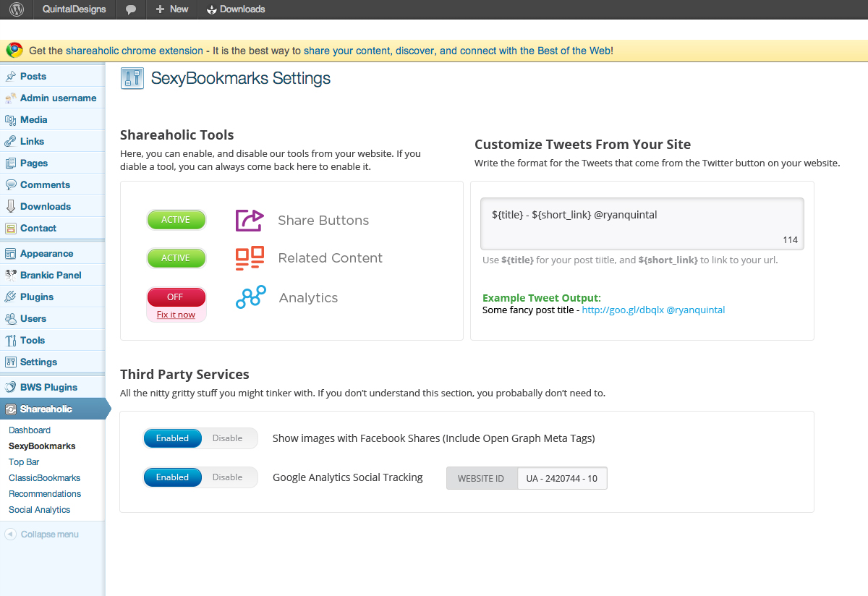Select Disable for Google Analytics Social Tracking
This screenshot has height=596, width=868.
(228, 477)
